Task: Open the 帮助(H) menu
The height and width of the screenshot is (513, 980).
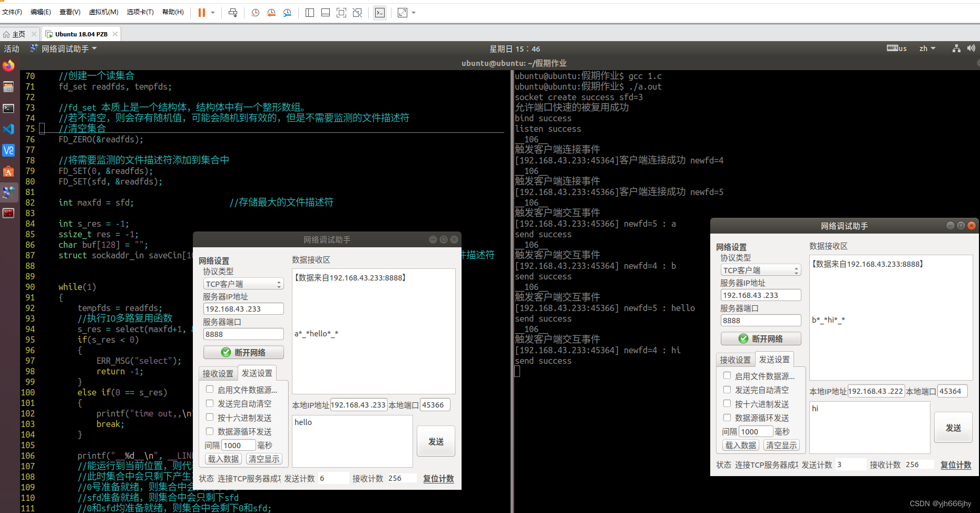Action: (x=173, y=12)
